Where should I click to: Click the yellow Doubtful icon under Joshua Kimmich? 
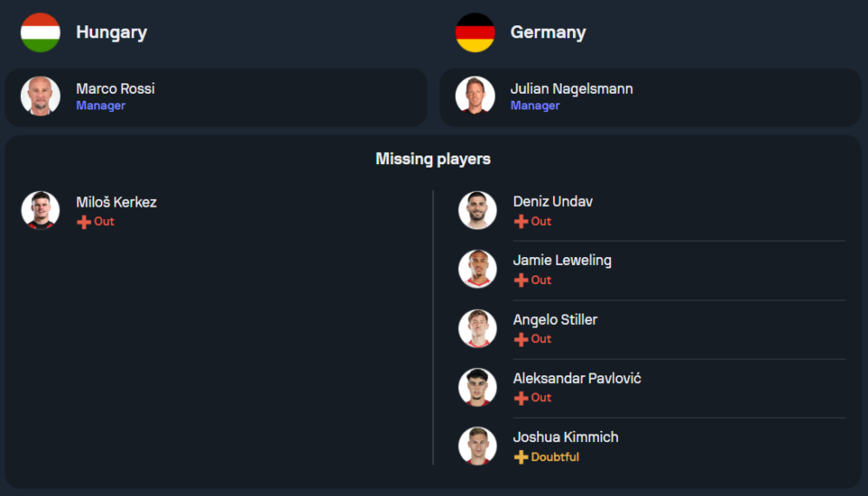(521, 457)
